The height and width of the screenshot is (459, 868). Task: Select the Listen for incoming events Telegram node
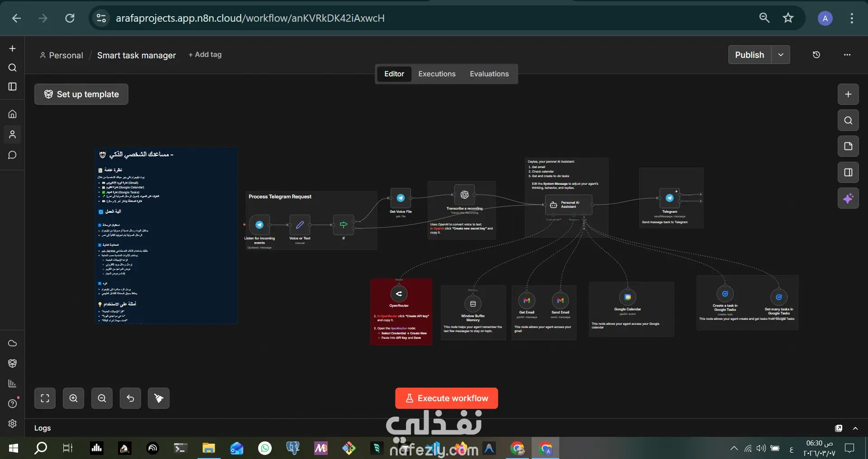click(259, 225)
